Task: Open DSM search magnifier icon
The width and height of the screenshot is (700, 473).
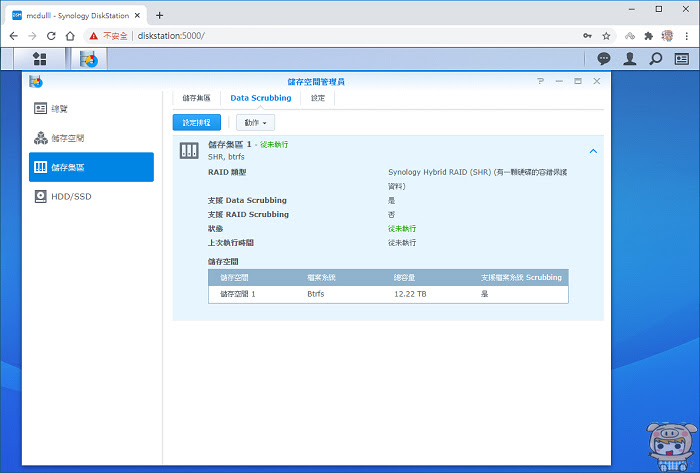Action: [x=655, y=58]
